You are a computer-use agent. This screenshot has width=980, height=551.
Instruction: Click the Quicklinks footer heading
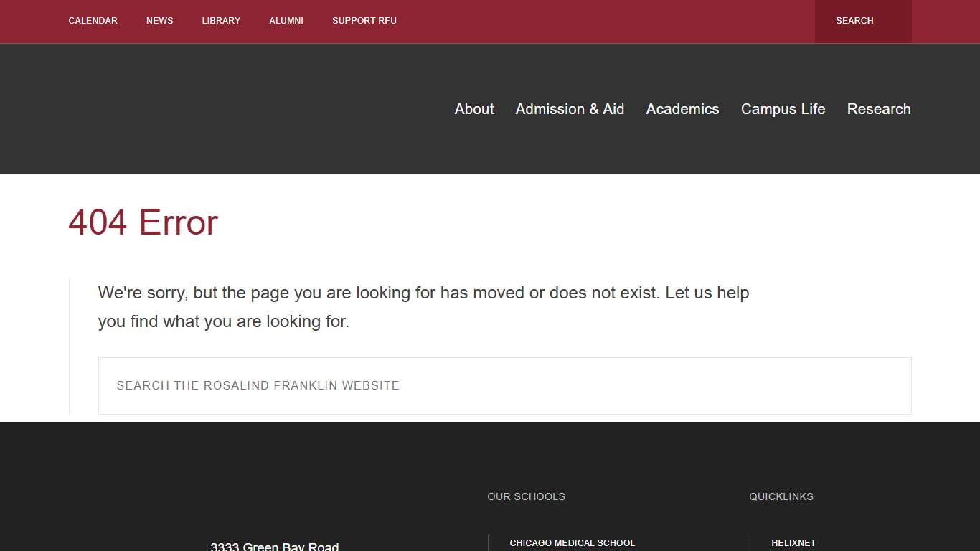[781, 496]
